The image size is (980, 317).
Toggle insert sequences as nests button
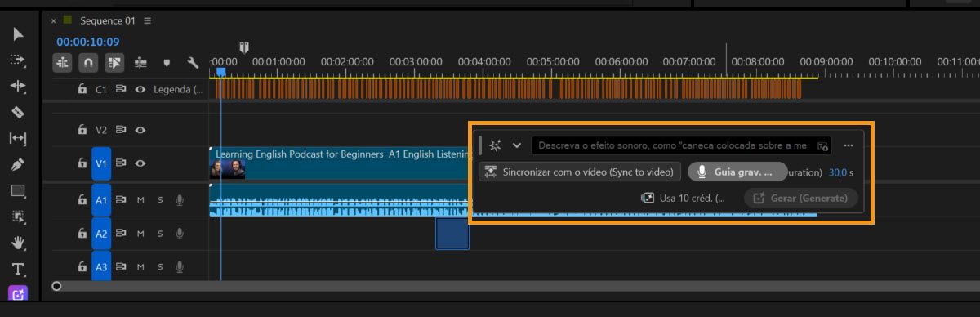[63, 62]
